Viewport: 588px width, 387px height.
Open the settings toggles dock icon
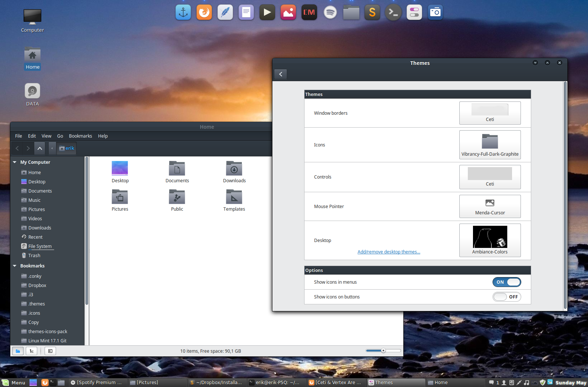point(414,13)
